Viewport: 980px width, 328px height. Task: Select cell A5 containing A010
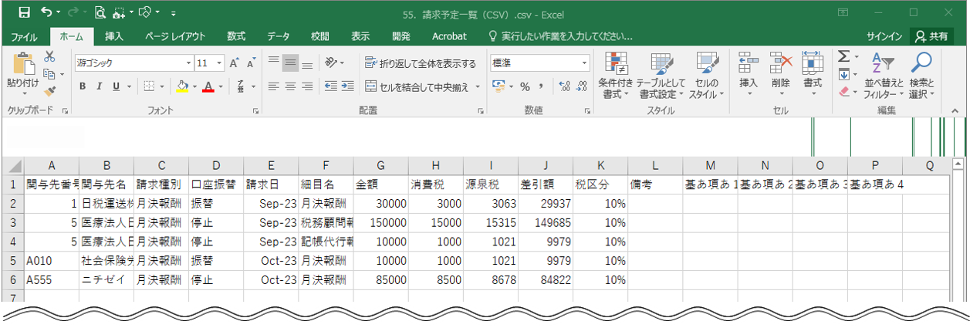52,261
